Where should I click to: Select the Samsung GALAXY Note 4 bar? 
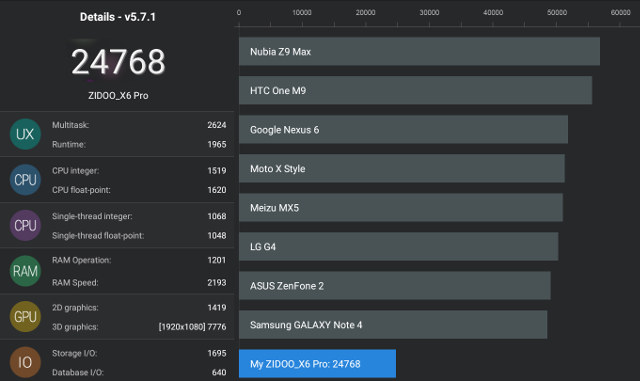click(x=393, y=325)
